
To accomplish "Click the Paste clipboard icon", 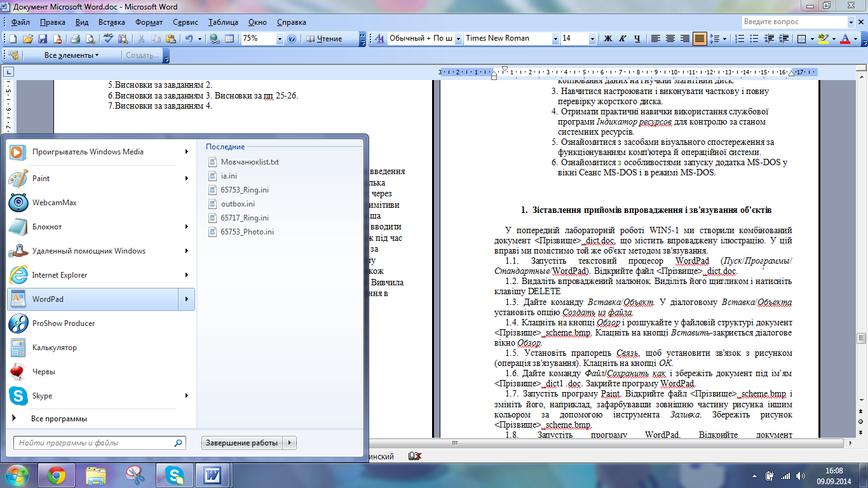I will point(172,39).
